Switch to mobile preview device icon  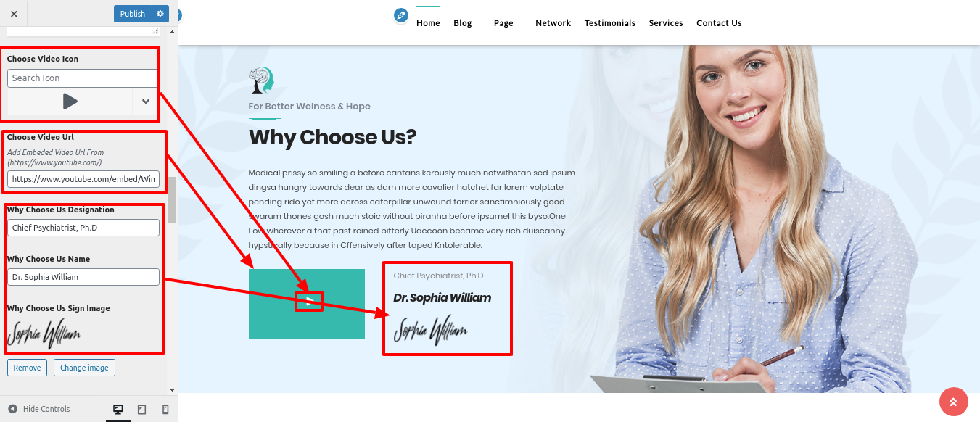pyautogui.click(x=165, y=410)
